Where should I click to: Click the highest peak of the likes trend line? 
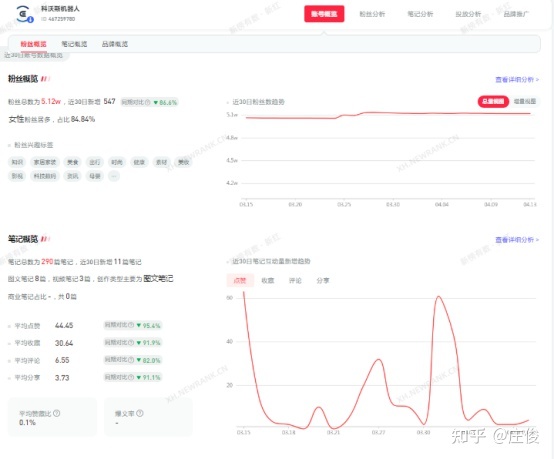(x=244, y=293)
